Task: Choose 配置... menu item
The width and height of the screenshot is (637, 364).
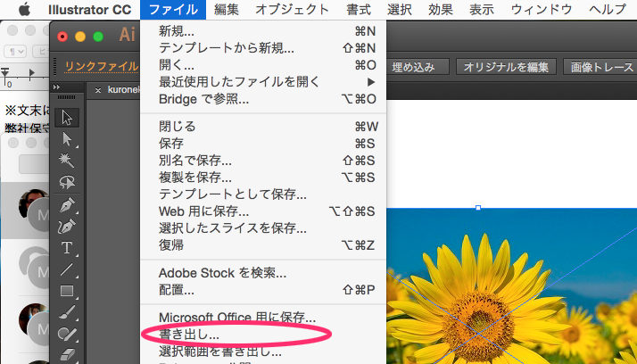Action: click(263, 290)
